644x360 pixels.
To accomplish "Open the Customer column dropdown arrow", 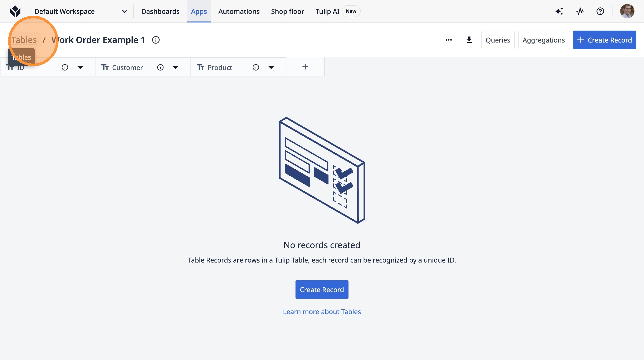I will tap(175, 68).
